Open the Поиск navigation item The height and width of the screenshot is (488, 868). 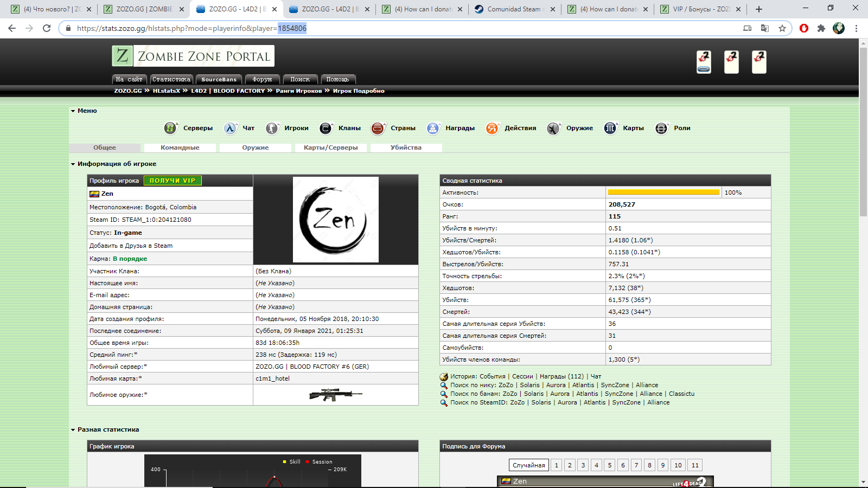(x=300, y=79)
